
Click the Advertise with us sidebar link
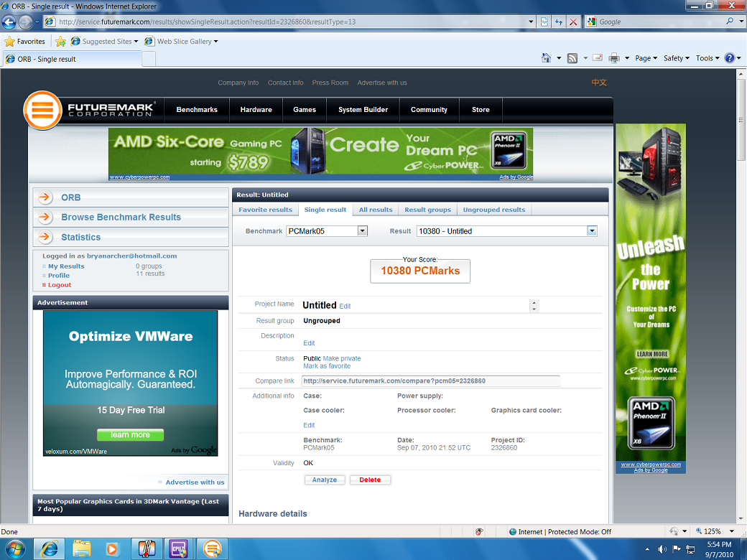coord(195,482)
